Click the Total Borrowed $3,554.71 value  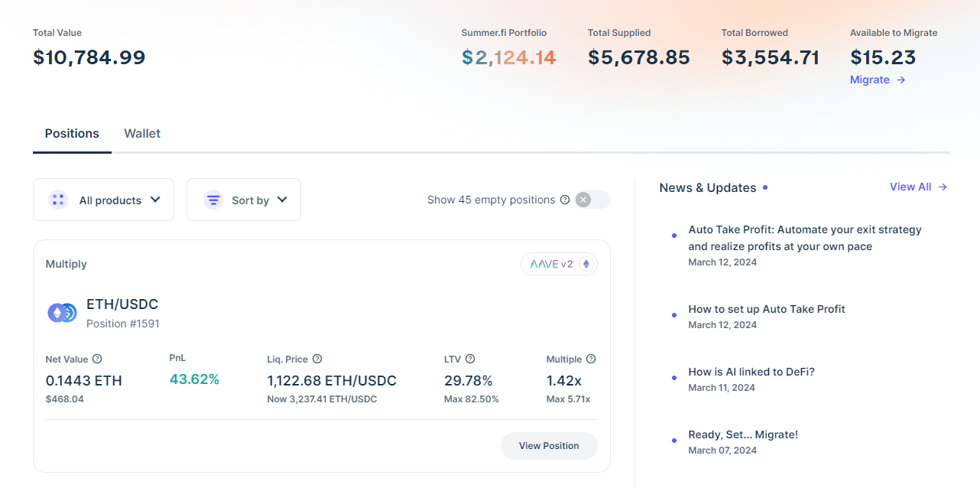tap(771, 57)
